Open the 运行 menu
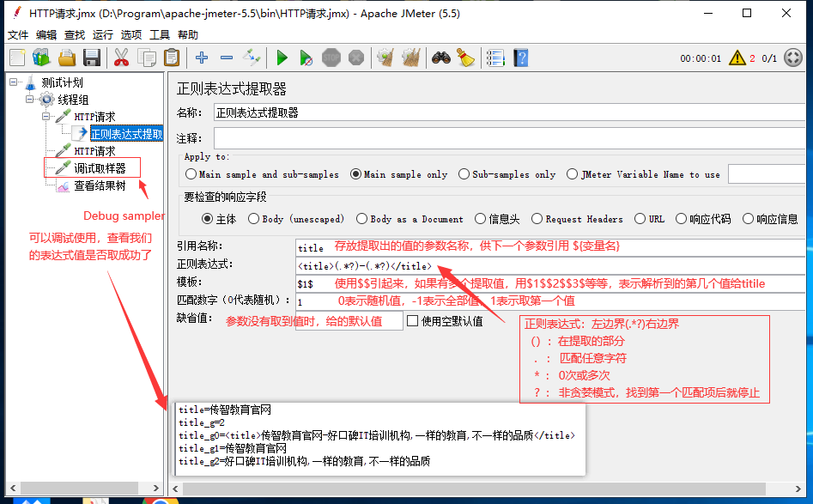 tap(103, 35)
